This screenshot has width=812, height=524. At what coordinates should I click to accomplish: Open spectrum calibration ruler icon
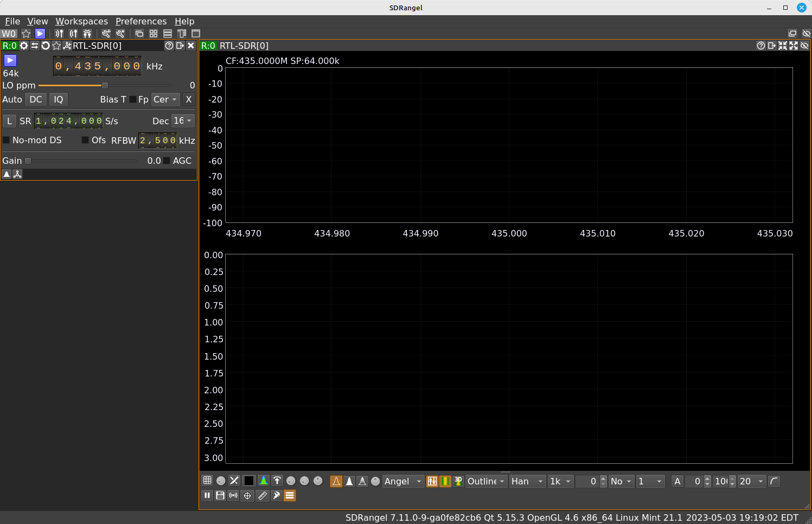coord(263,495)
